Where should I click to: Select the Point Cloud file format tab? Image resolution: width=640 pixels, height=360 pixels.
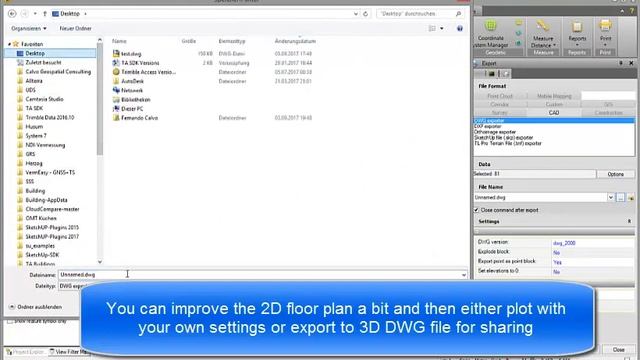pyautogui.click(x=500, y=96)
